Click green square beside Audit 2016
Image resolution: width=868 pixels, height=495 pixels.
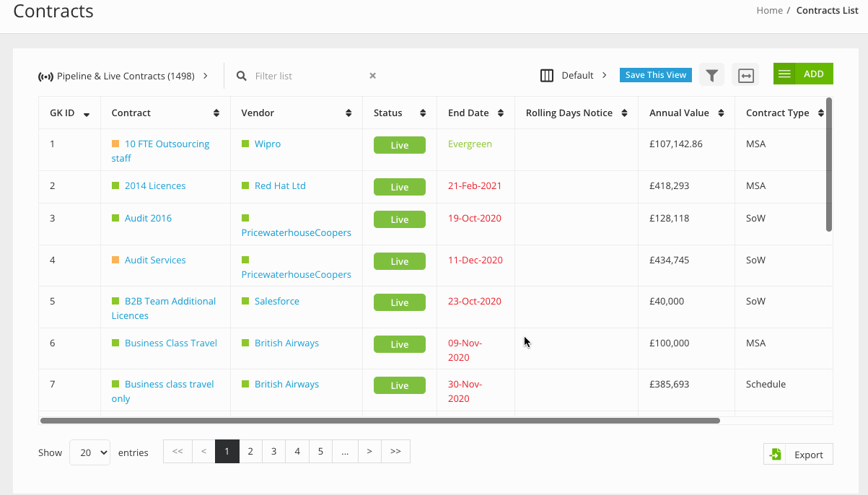pos(115,218)
